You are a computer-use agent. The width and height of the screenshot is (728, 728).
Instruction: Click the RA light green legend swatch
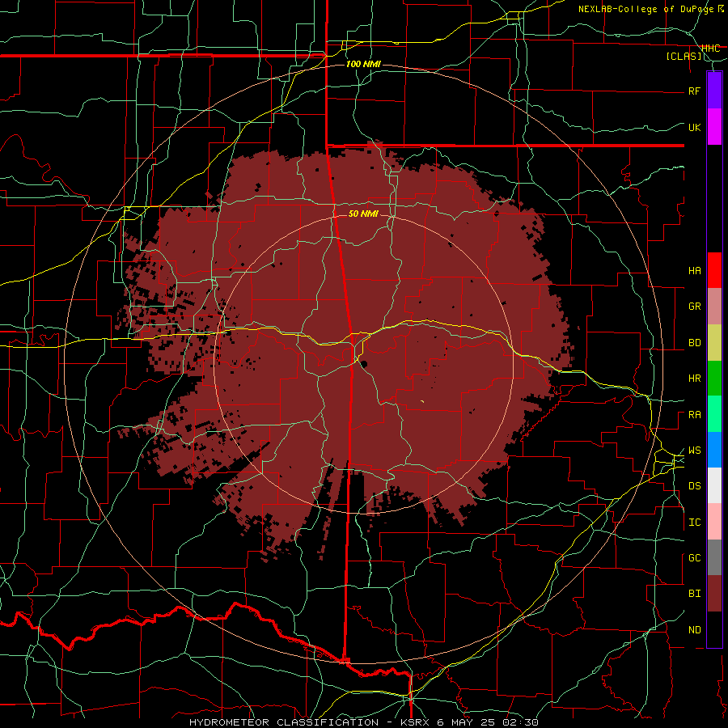pos(714,414)
